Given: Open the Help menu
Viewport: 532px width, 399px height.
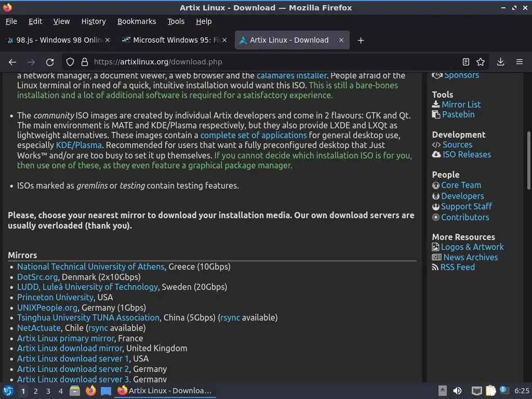Looking at the screenshot, I should pyautogui.click(x=204, y=21).
